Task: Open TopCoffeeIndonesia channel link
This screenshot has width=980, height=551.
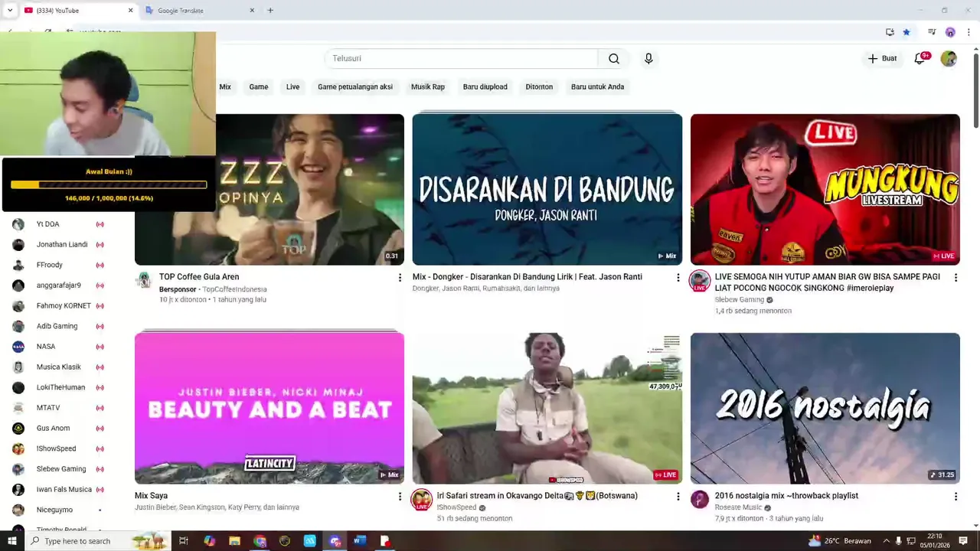Action: pyautogui.click(x=234, y=290)
